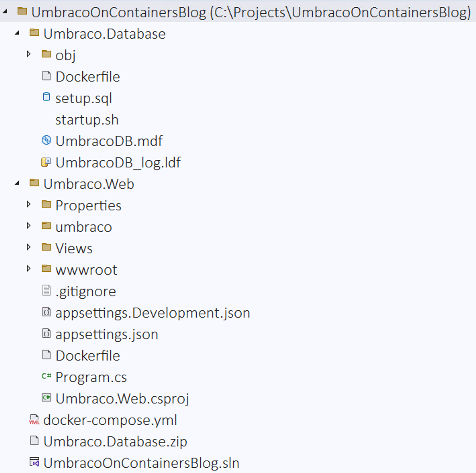
Task: Collapse the Umbraco.Database node
Action: coord(16,33)
